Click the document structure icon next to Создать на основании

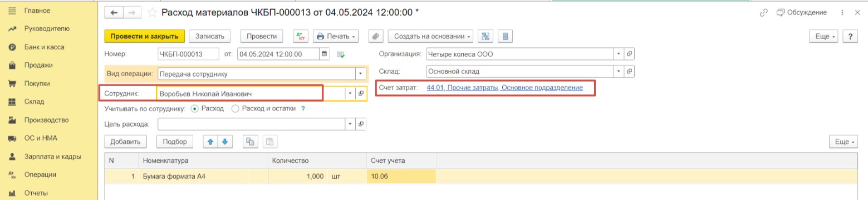click(x=486, y=36)
